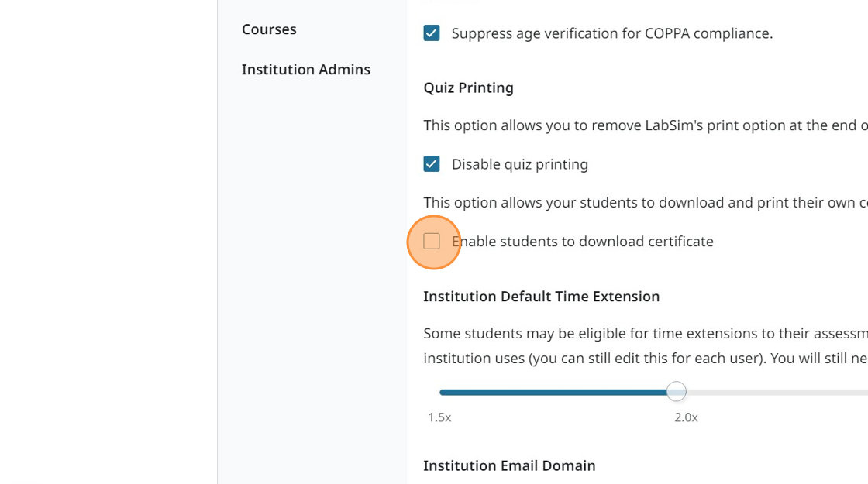Open the Courses section in the sidebar
The height and width of the screenshot is (484, 868).
click(x=269, y=29)
